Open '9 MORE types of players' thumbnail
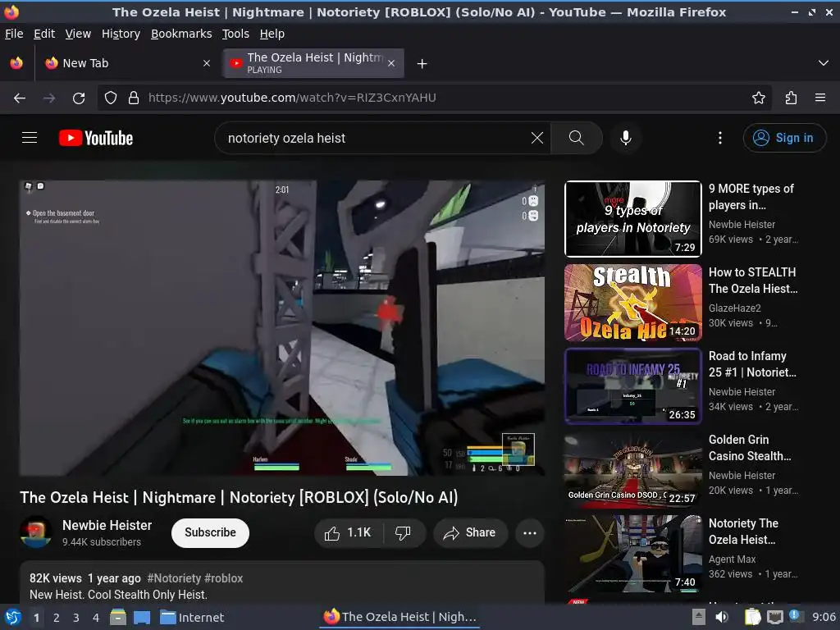 tap(632, 218)
